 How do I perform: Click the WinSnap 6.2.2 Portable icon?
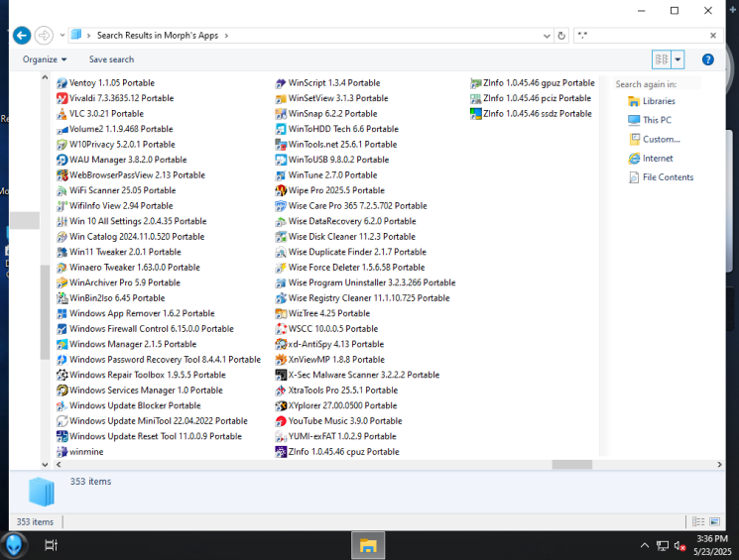(281, 114)
